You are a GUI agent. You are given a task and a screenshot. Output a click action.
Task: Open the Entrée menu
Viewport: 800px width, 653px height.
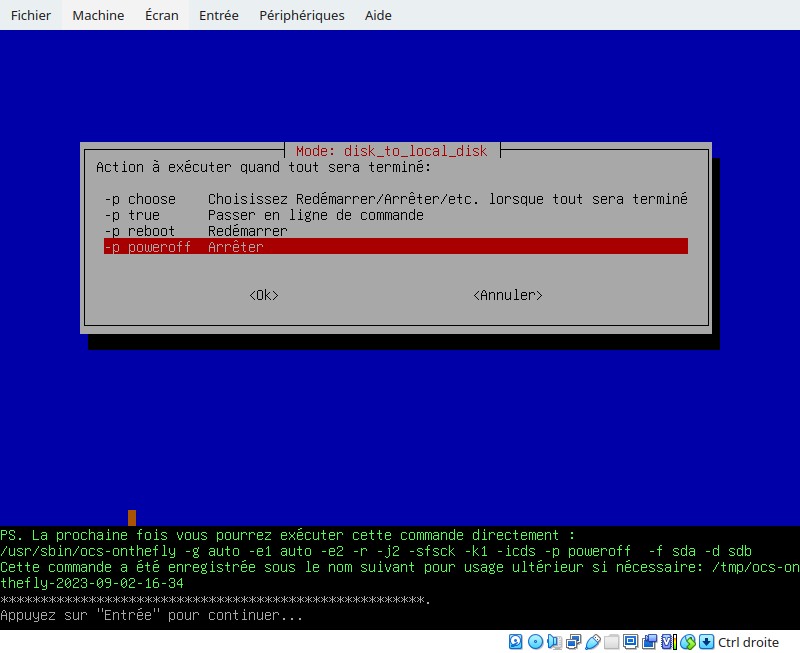pos(218,15)
